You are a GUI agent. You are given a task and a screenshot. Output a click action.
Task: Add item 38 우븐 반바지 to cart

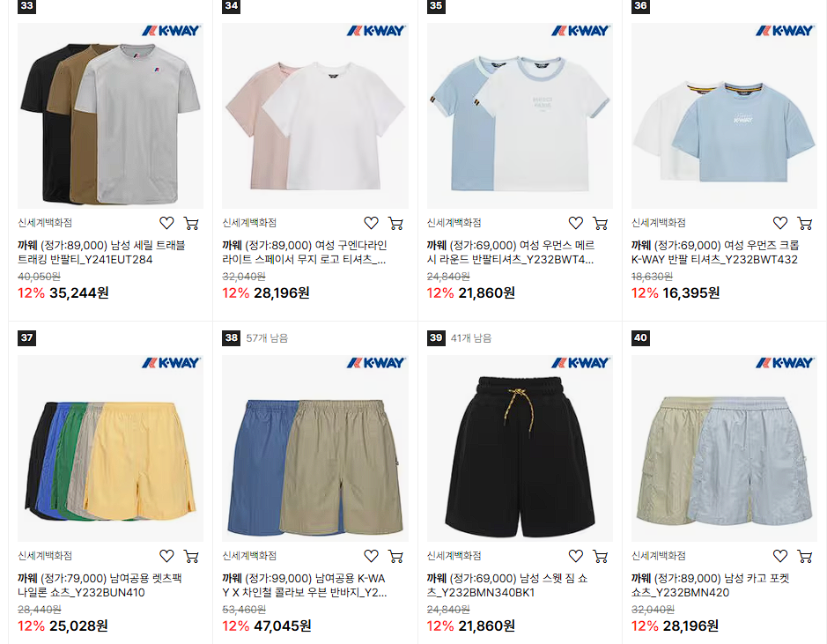click(395, 556)
